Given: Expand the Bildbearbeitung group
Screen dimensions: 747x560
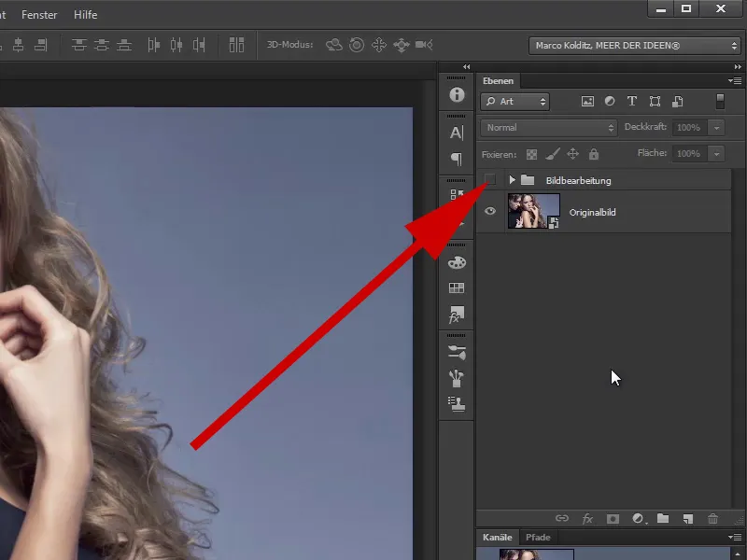Looking at the screenshot, I should 512,180.
